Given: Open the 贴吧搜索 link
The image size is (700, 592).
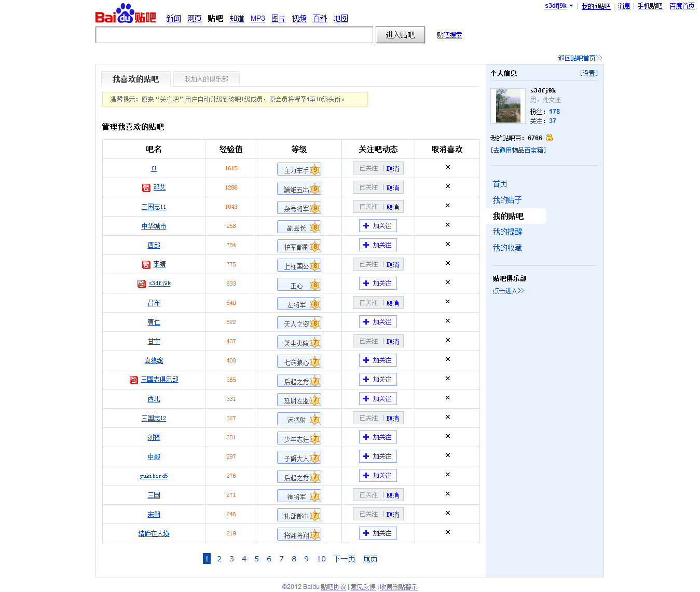Looking at the screenshot, I should pyautogui.click(x=449, y=35).
